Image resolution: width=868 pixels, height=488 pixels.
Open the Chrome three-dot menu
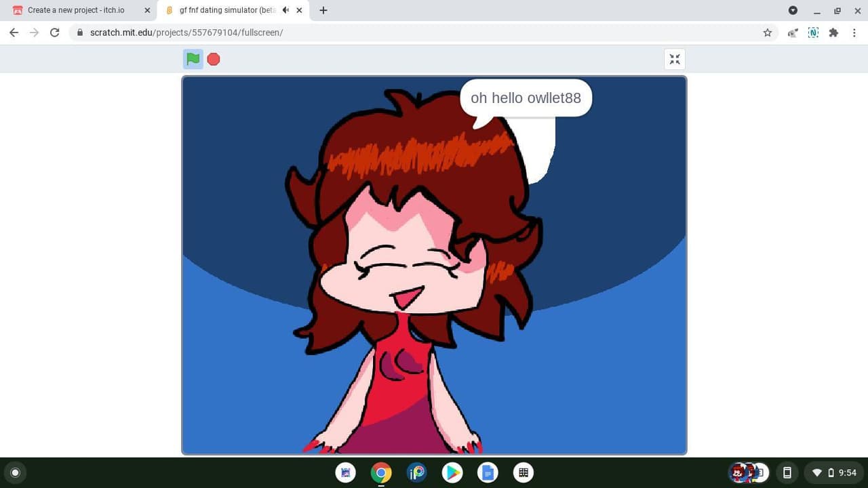(854, 33)
